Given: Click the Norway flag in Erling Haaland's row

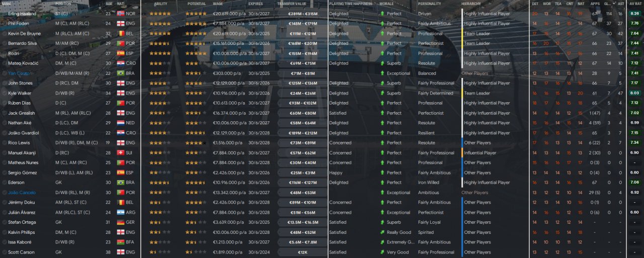Looking at the screenshot, I should click(x=120, y=14).
